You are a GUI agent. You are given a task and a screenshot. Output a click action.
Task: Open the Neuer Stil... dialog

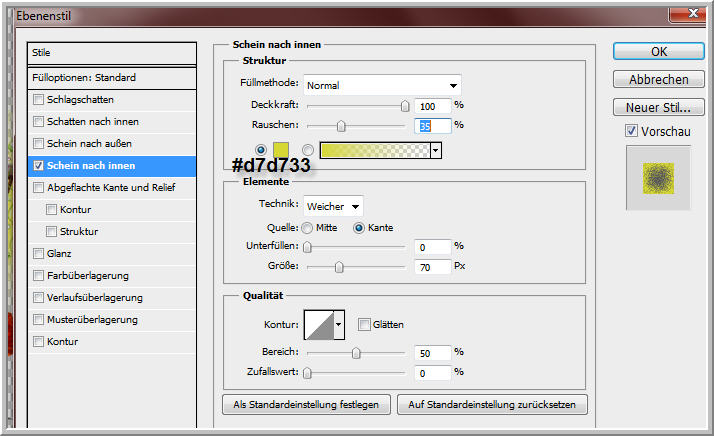click(x=658, y=108)
